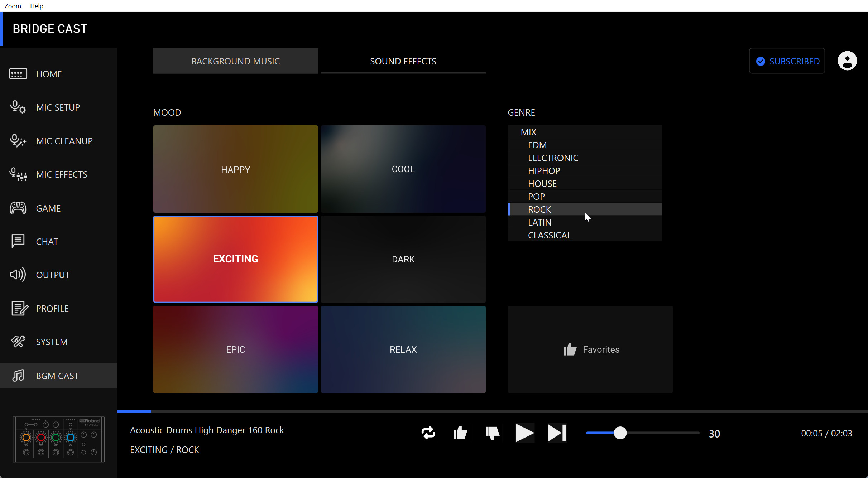Image resolution: width=868 pixels, height=478 pixels.
Task: Select the COOL mood tile
Action: (403, 169)
